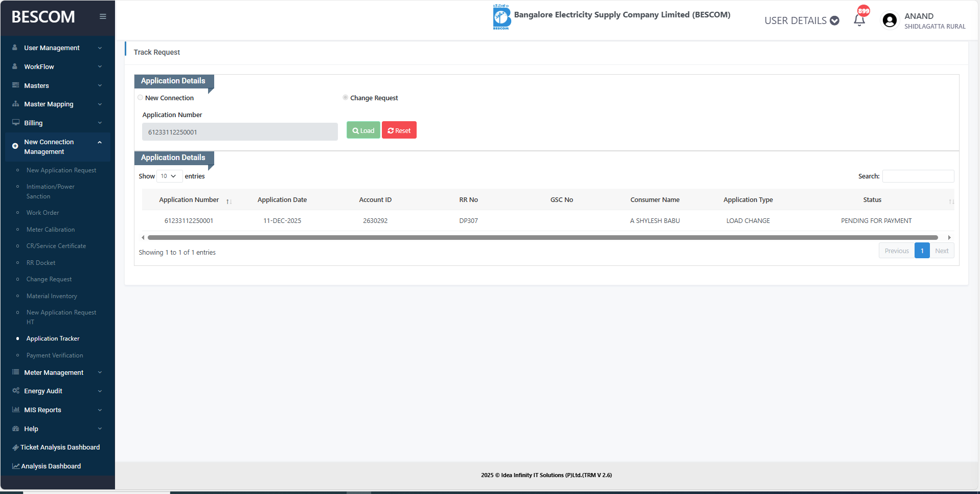The image size is (980, 494).
Task: Click account ID 2630292 cell
Action: click(x=375, y=221)
